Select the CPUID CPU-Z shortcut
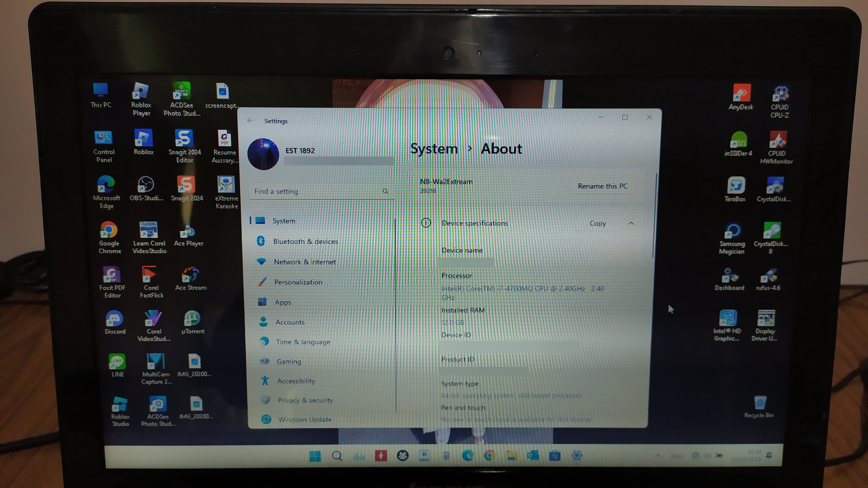This screenshot has width=868, height=488. click(x=780, y=102)
